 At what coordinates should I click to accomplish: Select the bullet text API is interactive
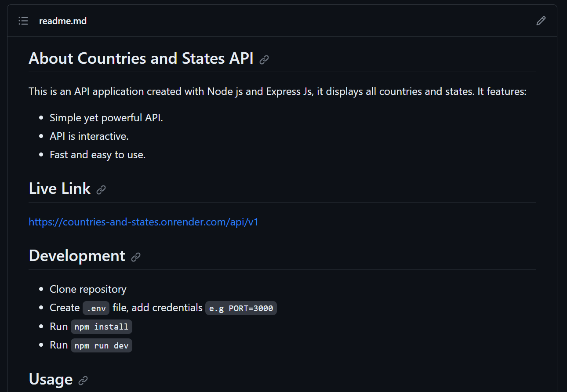point(89,136)
